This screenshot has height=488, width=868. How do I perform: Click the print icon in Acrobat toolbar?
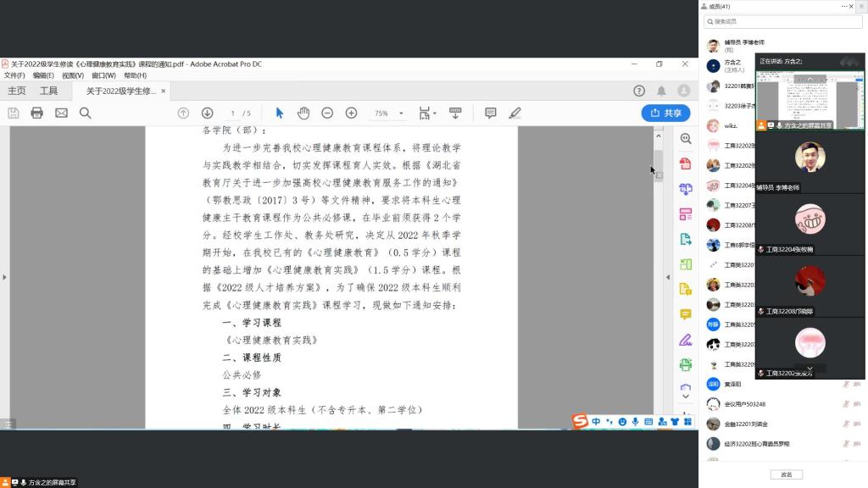tap(36, 113)
